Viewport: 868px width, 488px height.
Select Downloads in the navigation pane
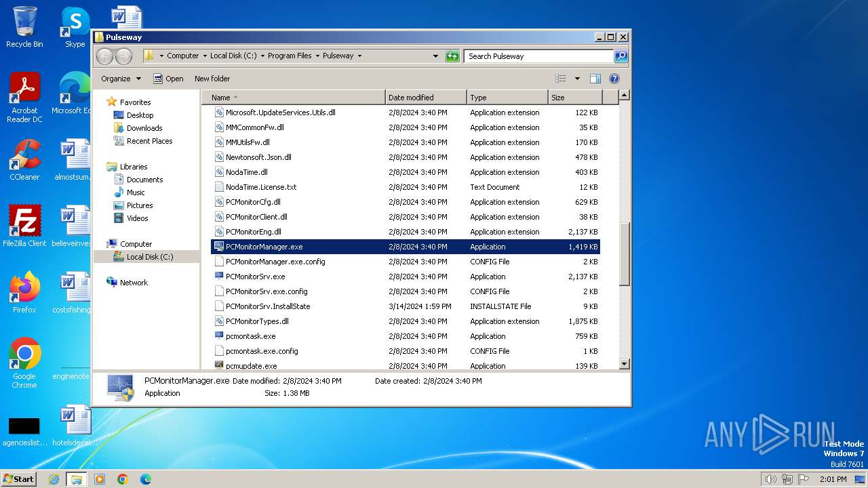click(x=144, y=128)
